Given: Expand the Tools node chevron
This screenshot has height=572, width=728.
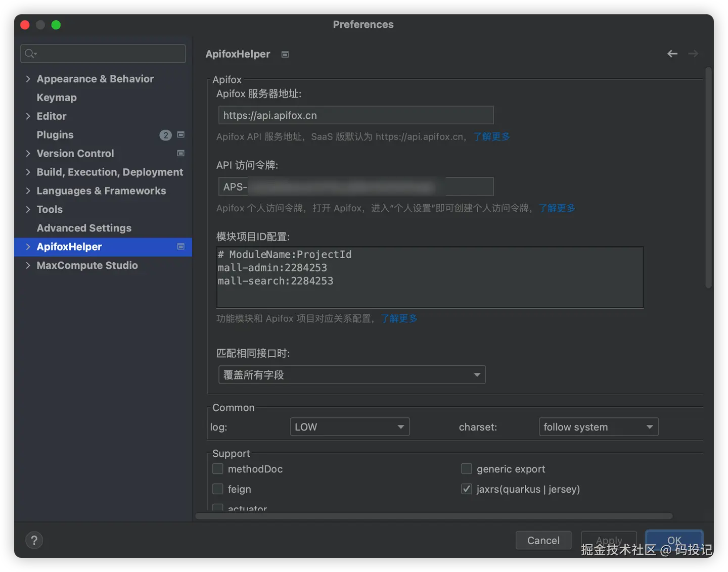Looking at the screenshot, I should (28, 209).
